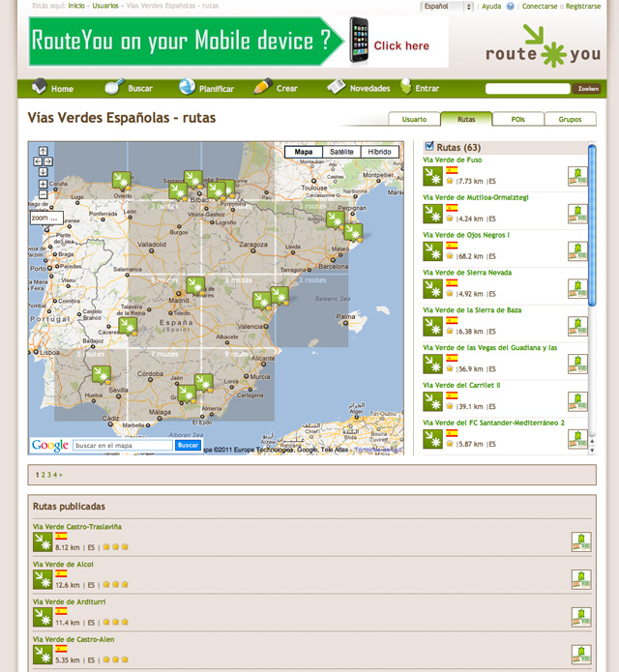The height and width of the screenshot is (672, 619).
Task: Zoom out map with minus control
Action: 44,194
